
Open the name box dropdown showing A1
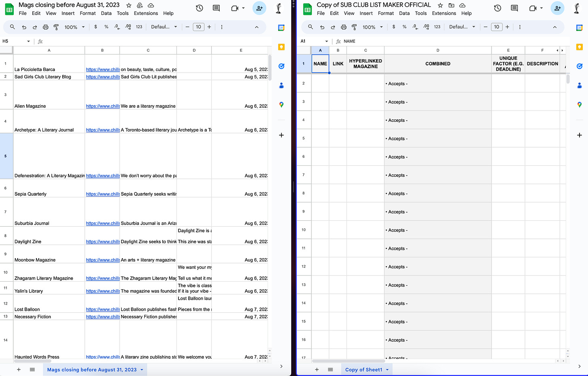(x=326, y=41)
